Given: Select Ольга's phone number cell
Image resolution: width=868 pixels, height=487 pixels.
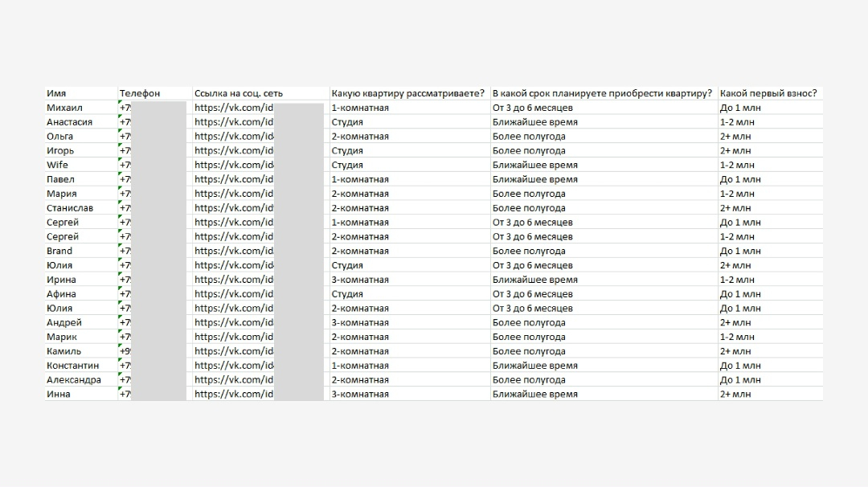Looking at the screenshot, I should [153, 137].
